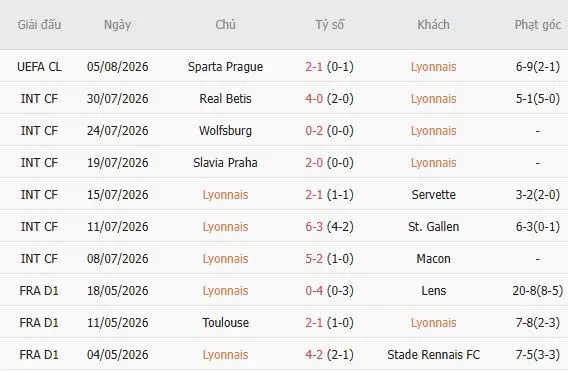The width and height of the screenshot is (568, 371).
Task: Click the Toulouse team name
Action: tap(225, 322)
